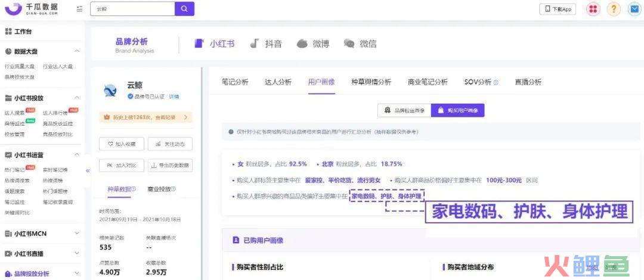Switch to 笔记分析 tab
Screen dimensions: 644x280
(x=235, y=82)
